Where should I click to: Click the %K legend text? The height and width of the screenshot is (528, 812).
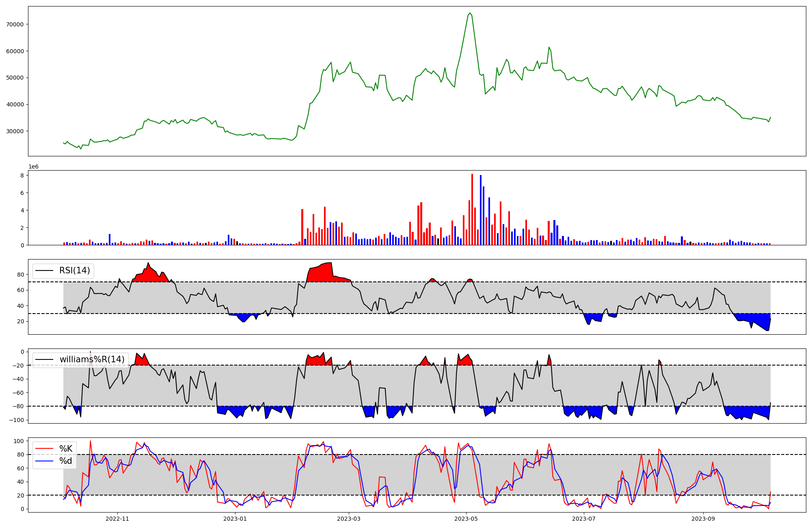[x=66, y=449]
